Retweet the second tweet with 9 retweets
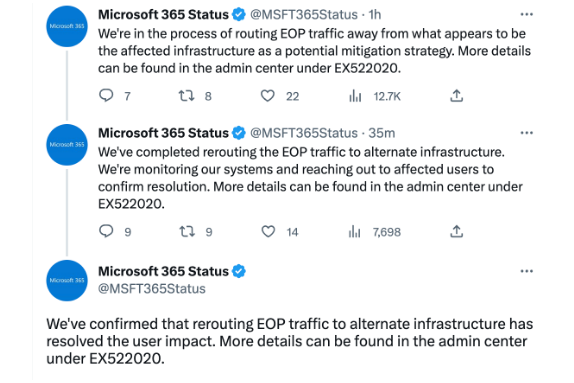This screenshot has width=574, height=383. 187,231
